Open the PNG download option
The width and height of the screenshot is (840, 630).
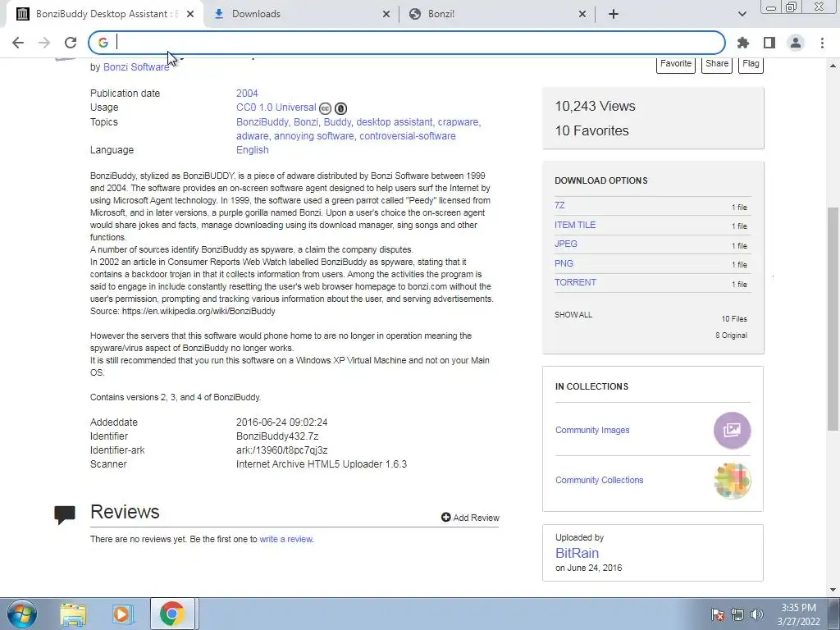click(564, 263)
